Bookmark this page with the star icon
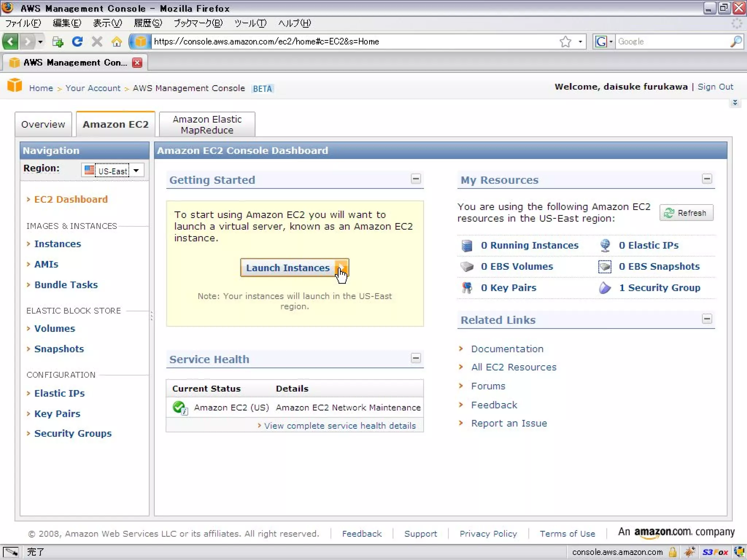747x560 pixels. [565, 42]
